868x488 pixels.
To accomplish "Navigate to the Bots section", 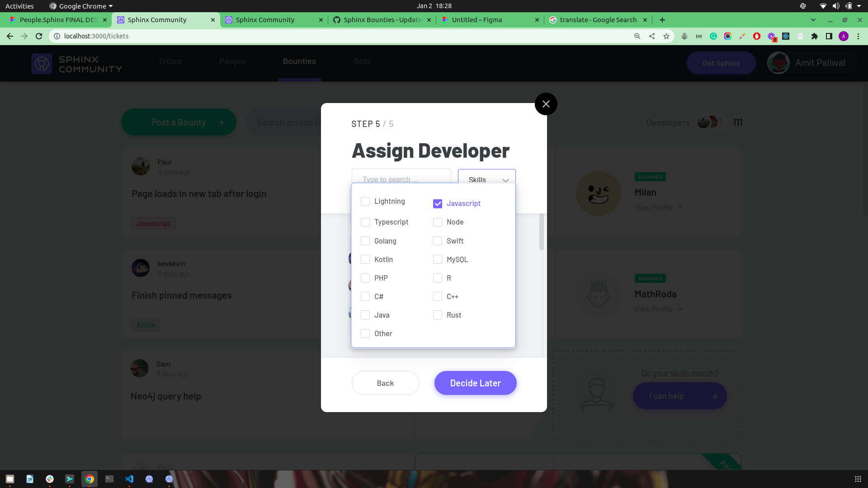I will pyautogui.click(x=362, y=61).
